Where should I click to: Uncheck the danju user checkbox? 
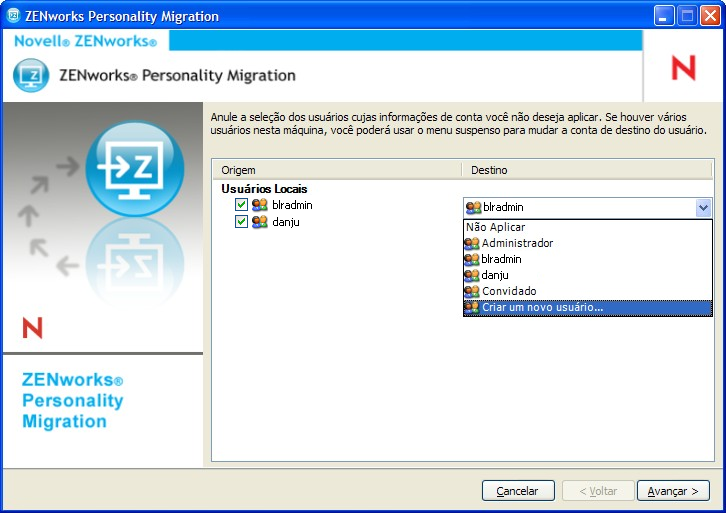coord(241,221)
